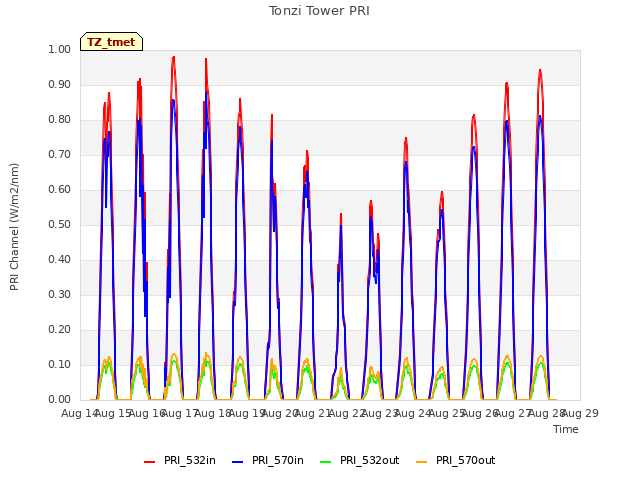Click the 1.00 y-axis tick label
640x480 pixels.
click(x=60, y=49)
